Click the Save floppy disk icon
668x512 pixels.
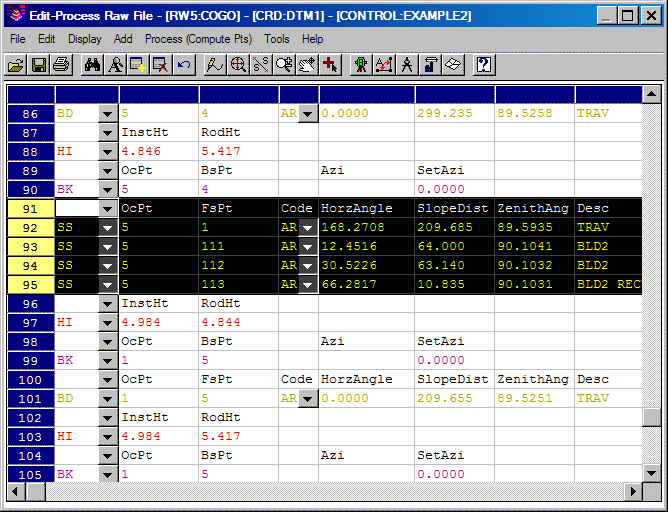39,65
